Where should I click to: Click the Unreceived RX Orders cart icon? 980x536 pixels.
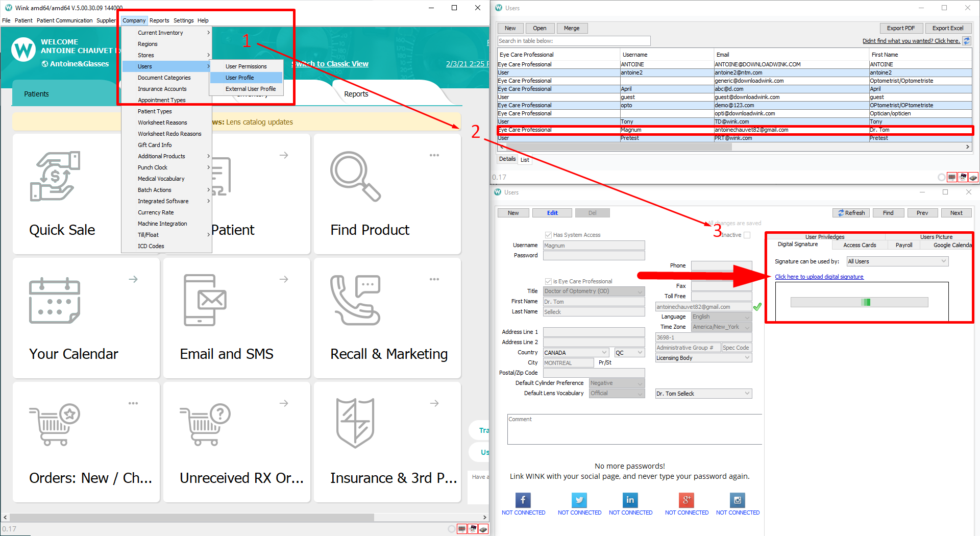click(x=205, y=425)
